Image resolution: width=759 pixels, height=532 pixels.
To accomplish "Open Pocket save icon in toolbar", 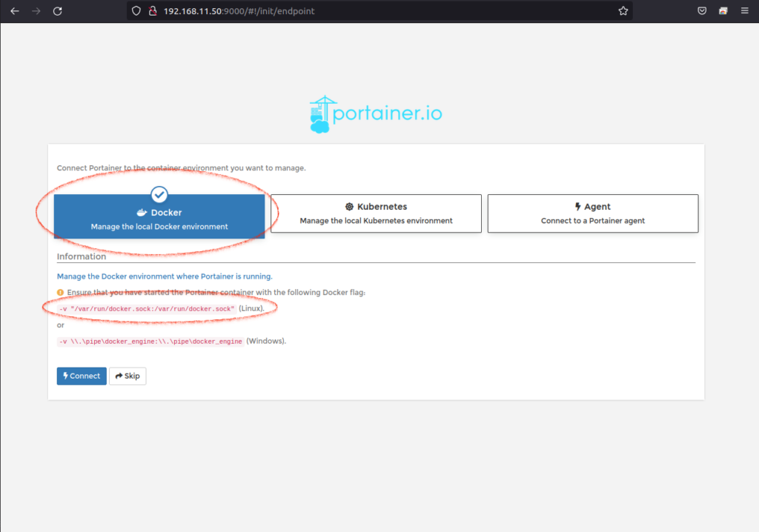I will 702,10.
